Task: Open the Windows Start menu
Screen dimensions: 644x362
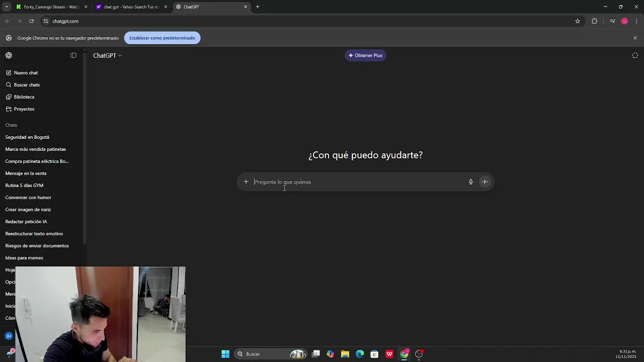Action: [x=225, y=354]
